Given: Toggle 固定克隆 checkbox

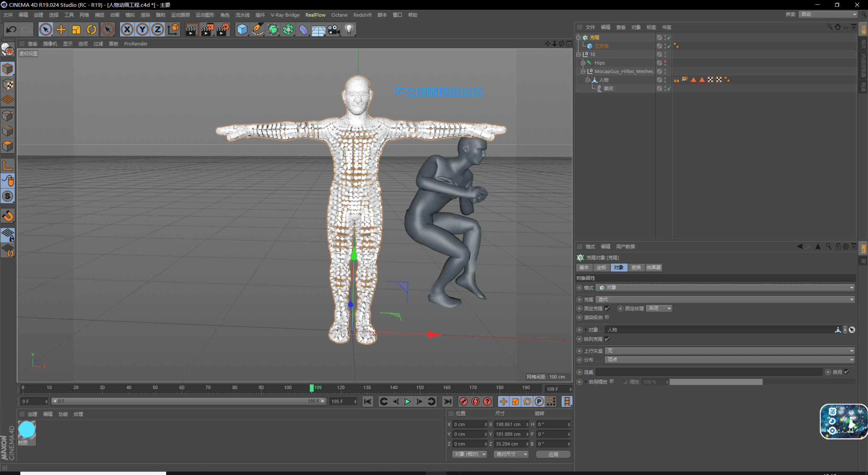Looking at the screenshot, I should click(607, 308).
